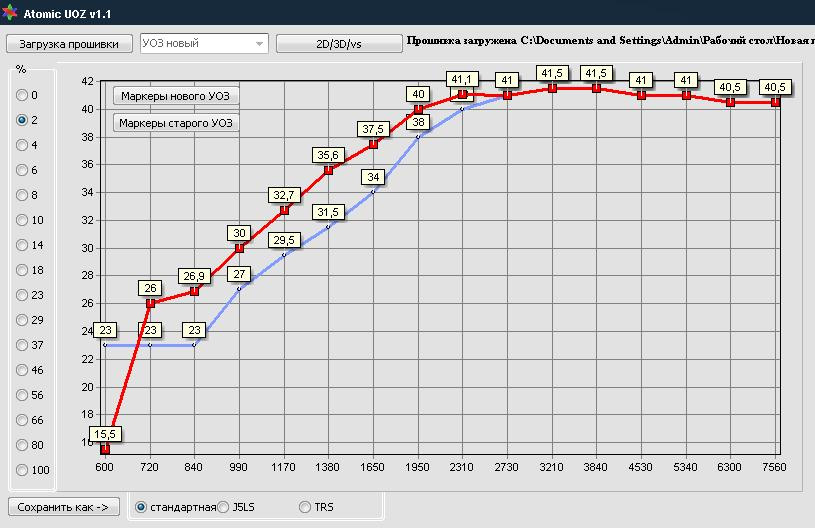
Task: Click the 2D/3D/vs view button
Action: pos(339,44)
